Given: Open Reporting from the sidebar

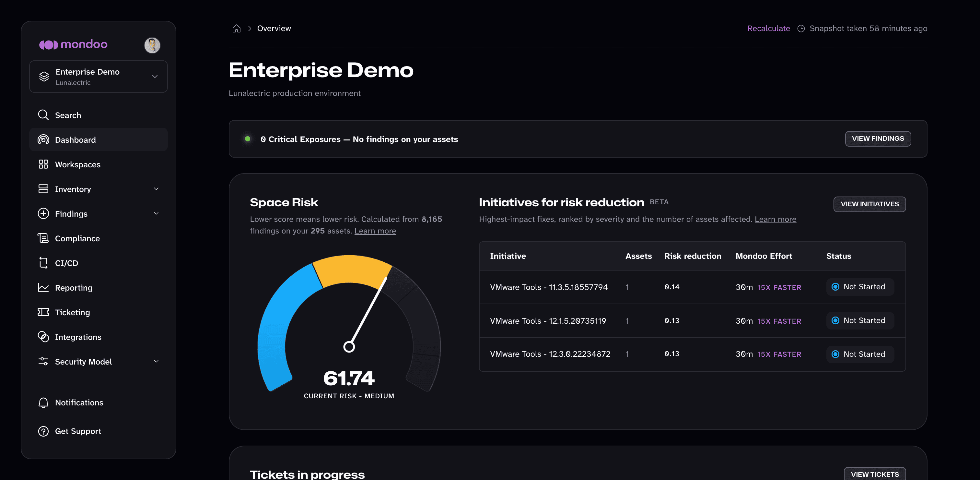Looking at the screenshot, I should (x=99, y=287).
